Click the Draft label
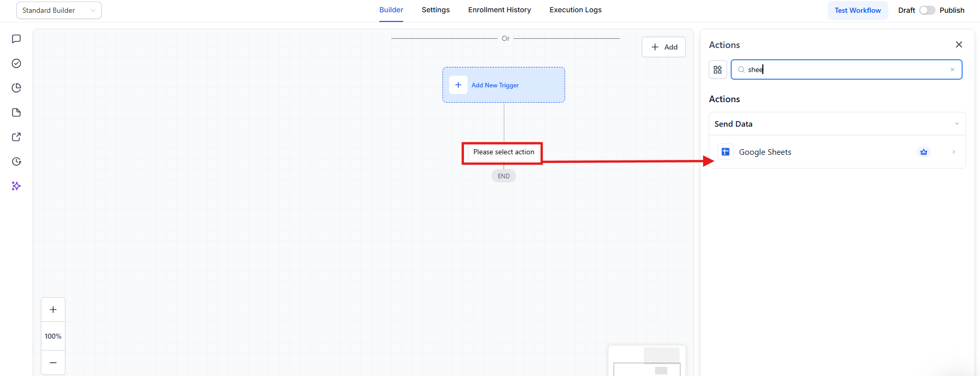Screen dimensions: 980x376 [906, 10]
